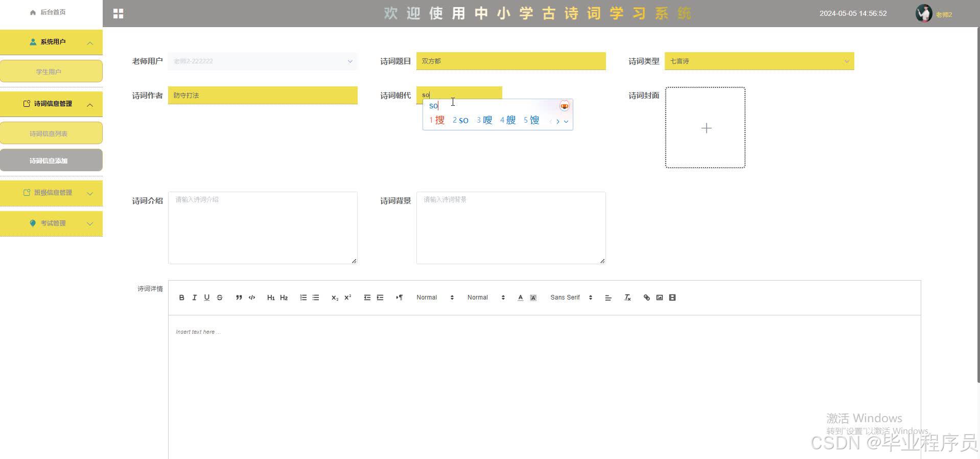Expand the IME candidate list
The width and height of the screenshot is (980, 459).
click(566, 121)
